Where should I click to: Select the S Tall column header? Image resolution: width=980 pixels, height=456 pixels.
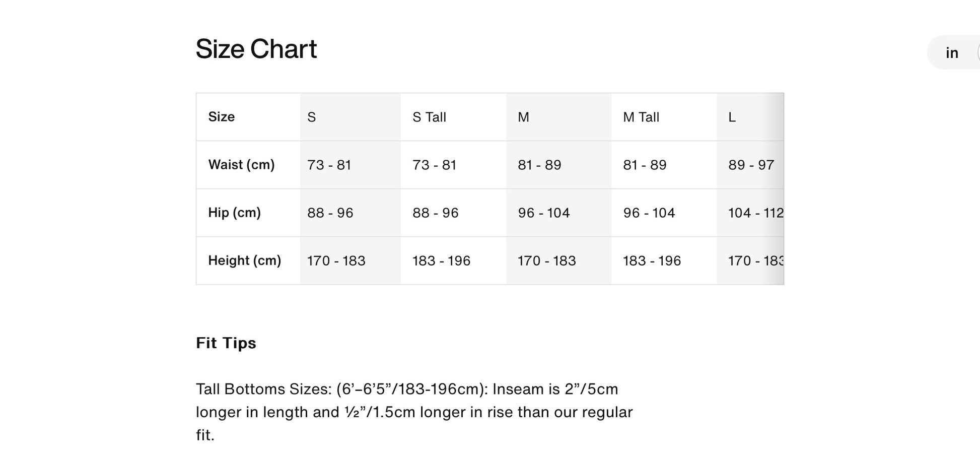point(429,117)
